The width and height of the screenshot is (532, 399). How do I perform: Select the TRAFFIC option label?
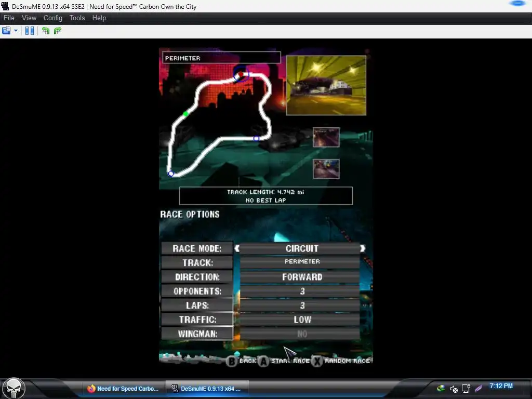point(197,320)
